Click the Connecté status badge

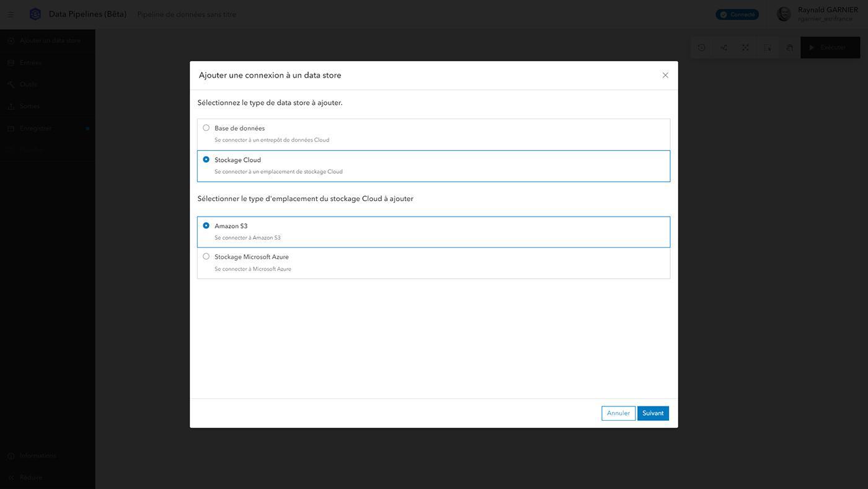737,14
